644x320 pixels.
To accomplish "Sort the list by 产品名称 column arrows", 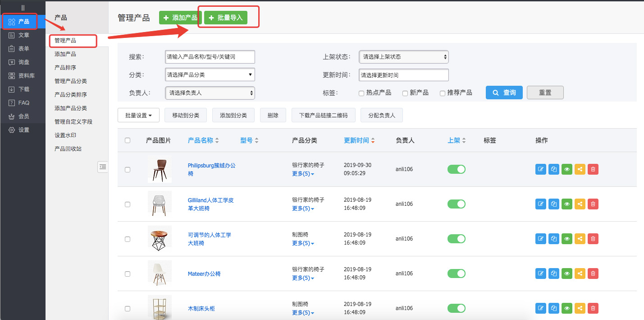I will click(217, 141).
